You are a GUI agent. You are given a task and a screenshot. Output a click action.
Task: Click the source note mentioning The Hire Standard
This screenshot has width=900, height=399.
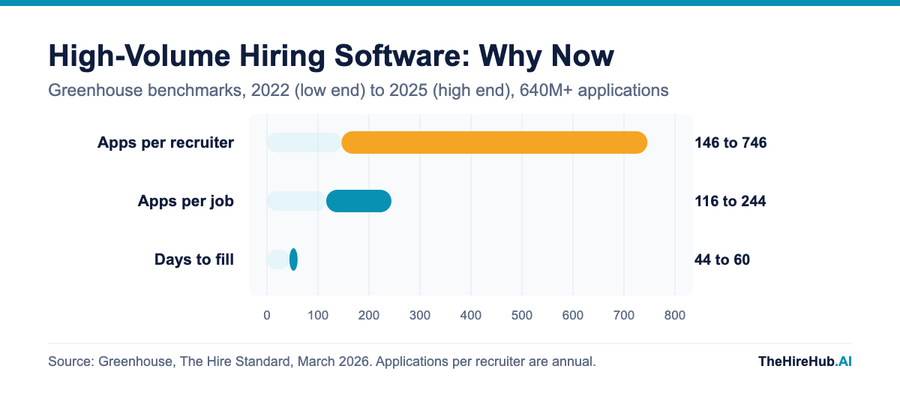[x=322, y=362]
